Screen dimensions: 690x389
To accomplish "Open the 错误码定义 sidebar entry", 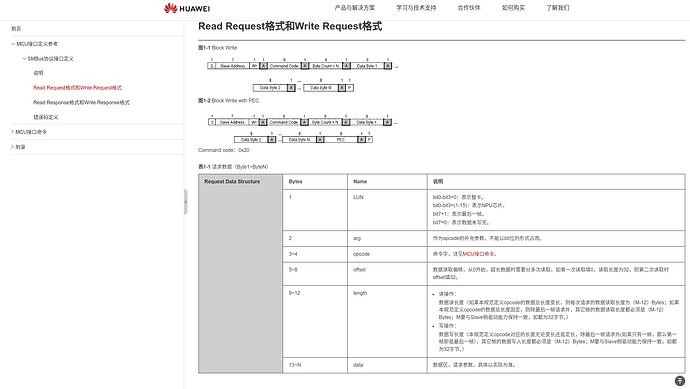I will tap(46, 117).
